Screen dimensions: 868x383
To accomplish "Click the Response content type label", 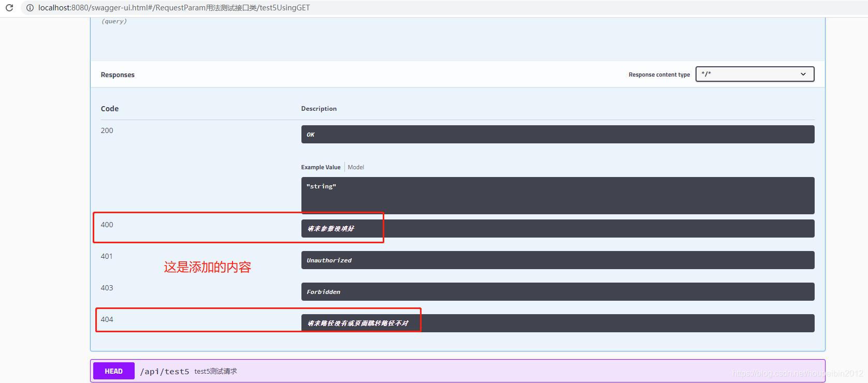I will 659,75.
